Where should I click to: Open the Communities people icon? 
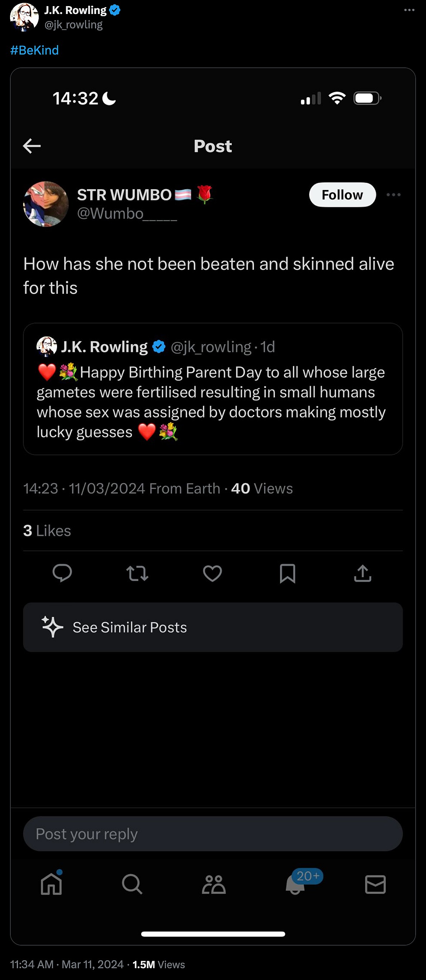213,884
